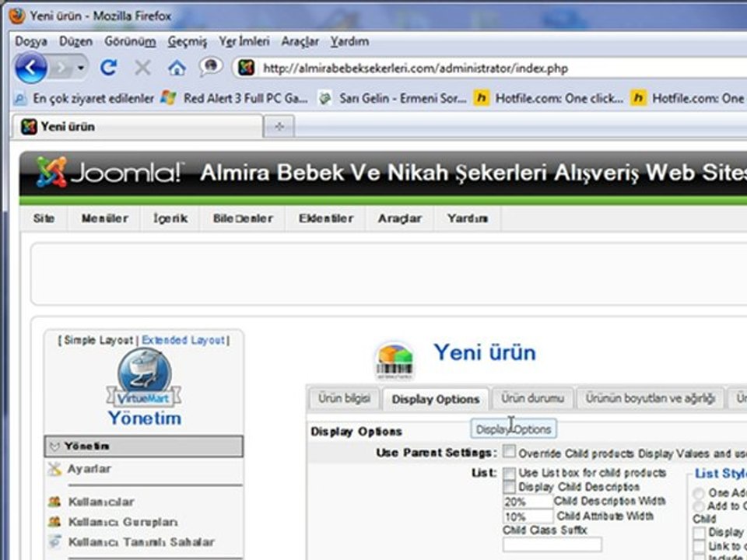The image size is (747, 560).
Task: Check the Link to checkbox under Child
Action: pyautogui.click(x=700, y=546)
